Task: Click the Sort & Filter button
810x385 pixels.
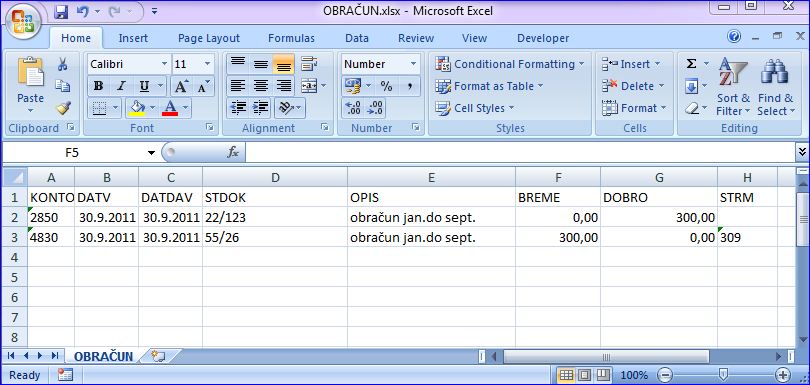Action: (733, 87)
